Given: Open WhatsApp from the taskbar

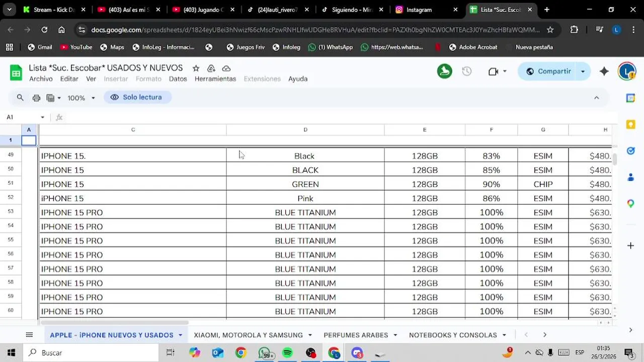Looking at the screenshot, I should coord(264,353).
